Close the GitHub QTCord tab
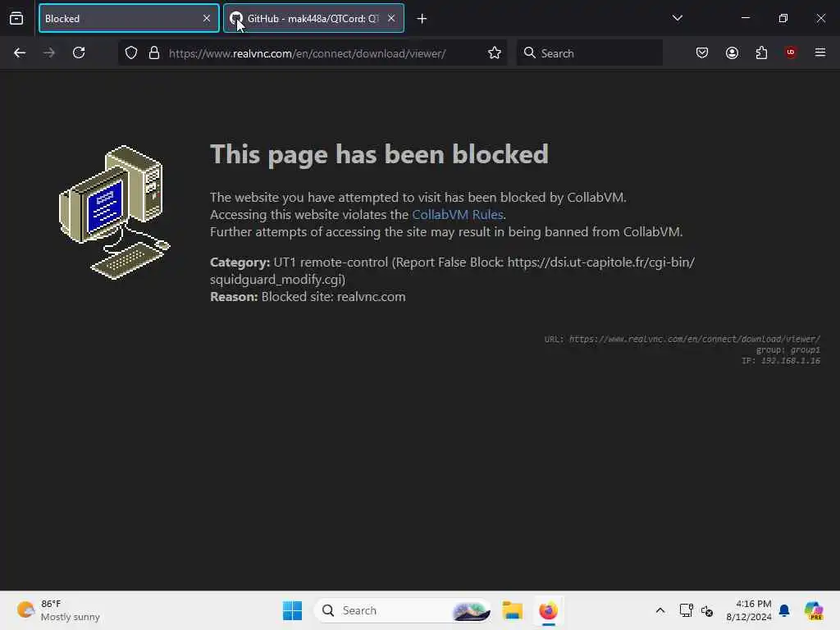840x630 pixels. [x=391, y=19]
